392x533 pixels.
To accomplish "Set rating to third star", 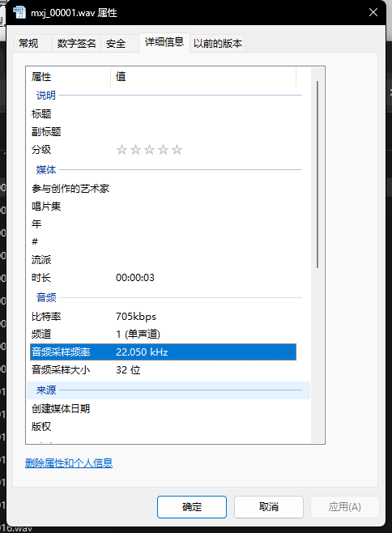I will pyautogui.click(x=149, y=150).
